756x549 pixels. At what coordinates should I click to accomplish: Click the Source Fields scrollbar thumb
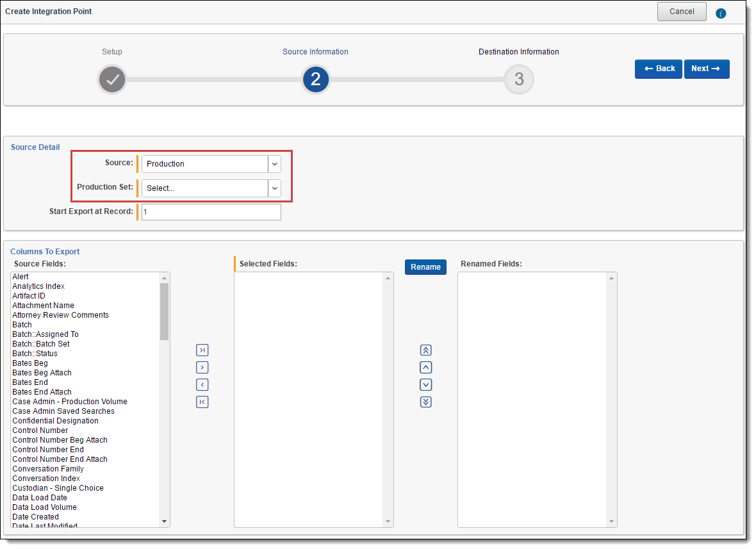tap(165, 311)
